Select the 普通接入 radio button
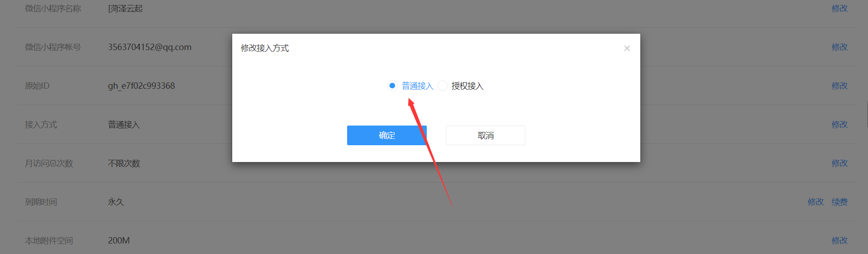Image resolution: width=868 pixels, height=254 pixels. (392, 86)
